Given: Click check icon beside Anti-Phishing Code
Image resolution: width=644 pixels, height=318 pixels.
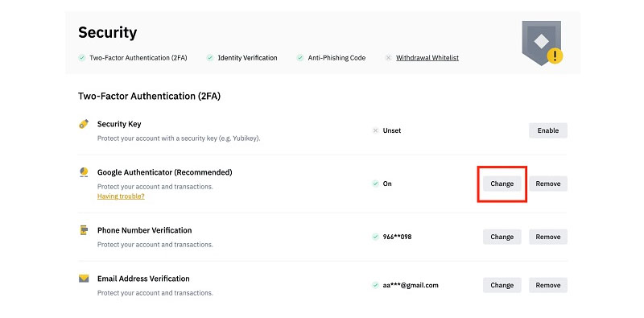Looking at the screenshot, I should click(x=300, y=58).
